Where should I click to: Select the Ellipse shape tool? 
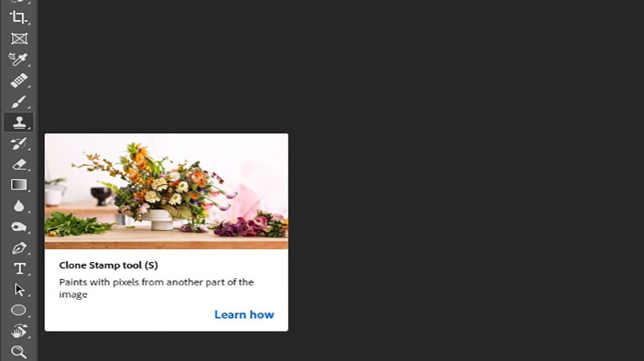19,310
